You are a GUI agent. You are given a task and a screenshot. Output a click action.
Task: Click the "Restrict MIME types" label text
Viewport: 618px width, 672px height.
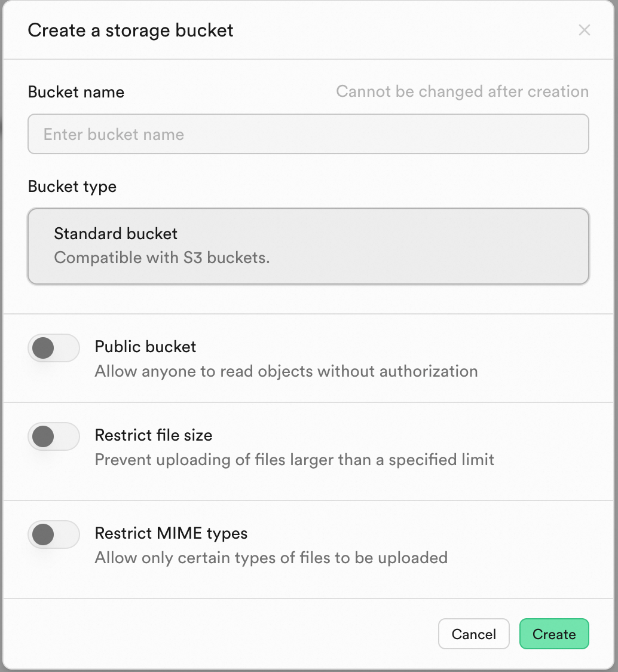tap(171, 533)
